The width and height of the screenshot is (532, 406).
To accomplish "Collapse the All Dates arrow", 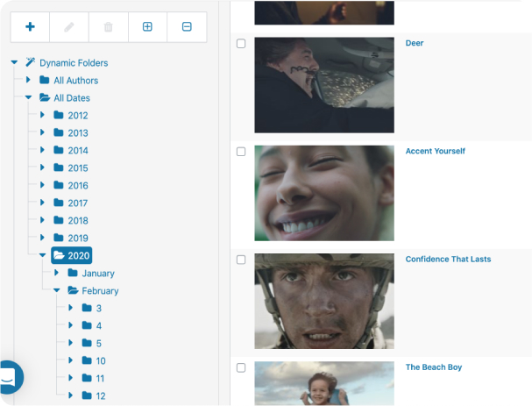I will click(x=29, y=97).
